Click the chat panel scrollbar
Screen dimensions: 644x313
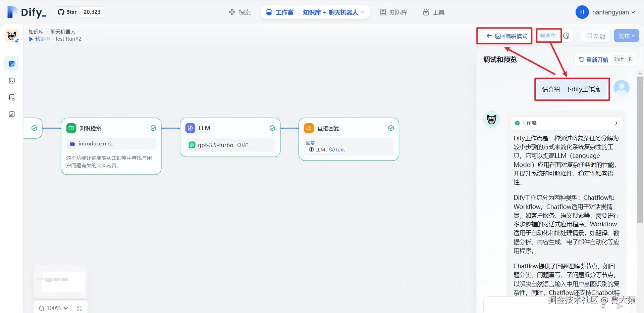tap(640, 149)
